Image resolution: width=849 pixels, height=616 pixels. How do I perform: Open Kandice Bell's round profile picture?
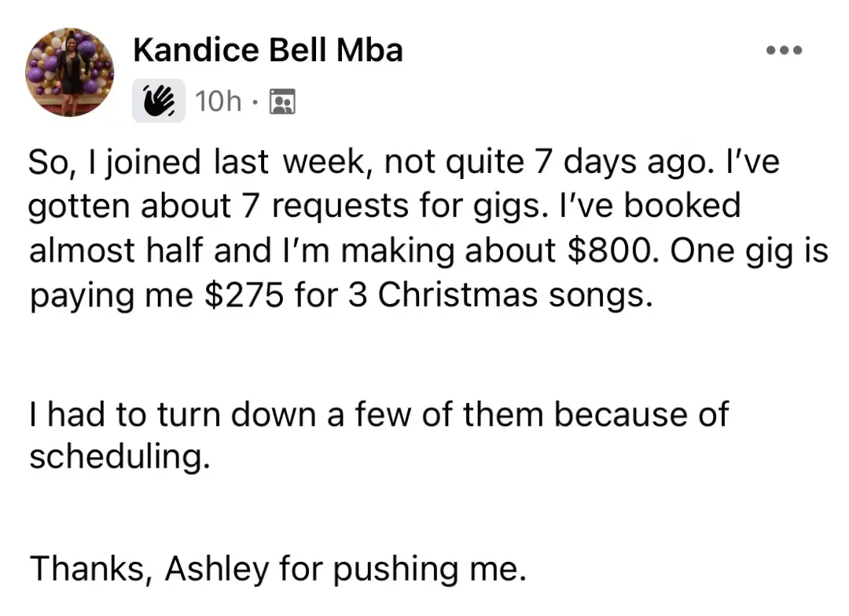click(69, 72)
